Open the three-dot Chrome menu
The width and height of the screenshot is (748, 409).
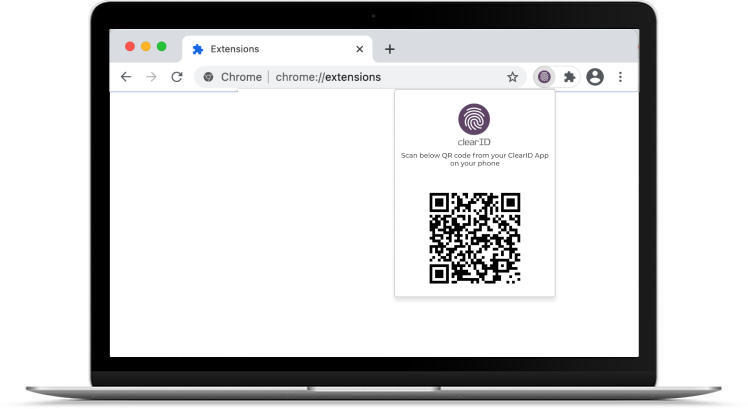pyautogui.click(x=620, y=77)
